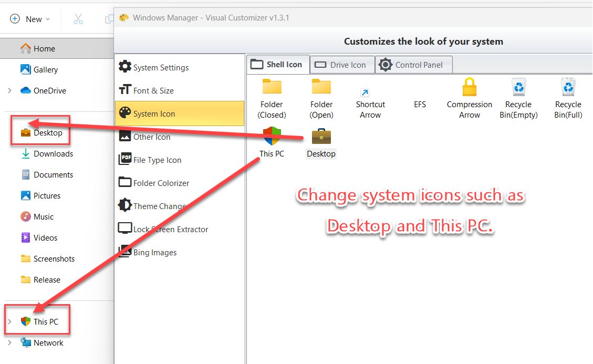Expand the This PC tree node
Viewport: 593px width, 364px height.
point(10,321)
